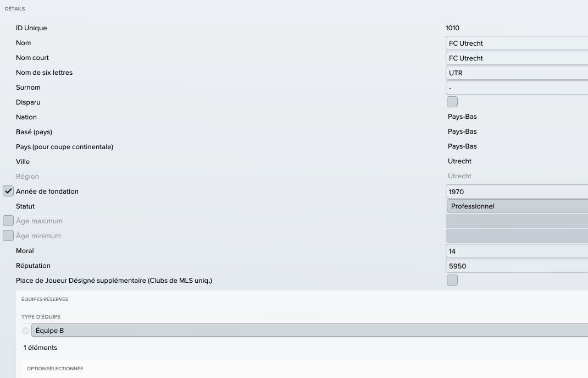Select the Ville value Utrecht
The width and height of the screenshot is (588, 378).
pyautogui.click(x=459, y=161)
